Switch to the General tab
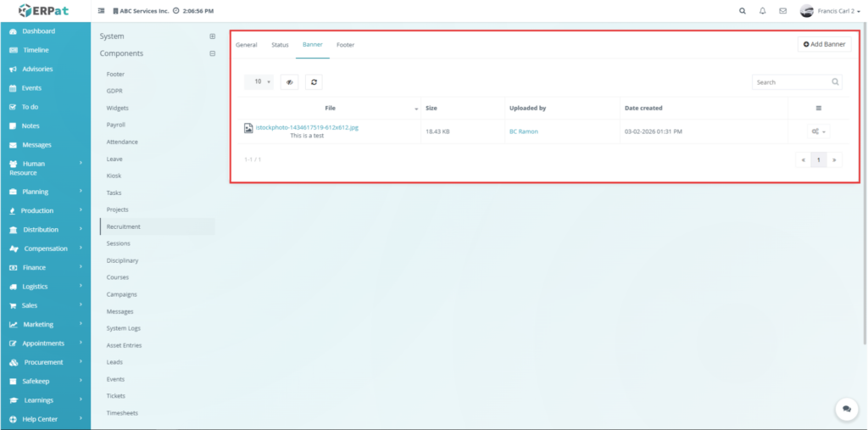 click(246, 45)
